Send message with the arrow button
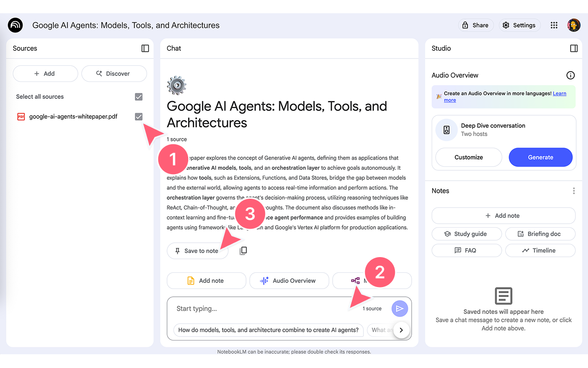Screen dimensions: 588x368 coord(400,308)
